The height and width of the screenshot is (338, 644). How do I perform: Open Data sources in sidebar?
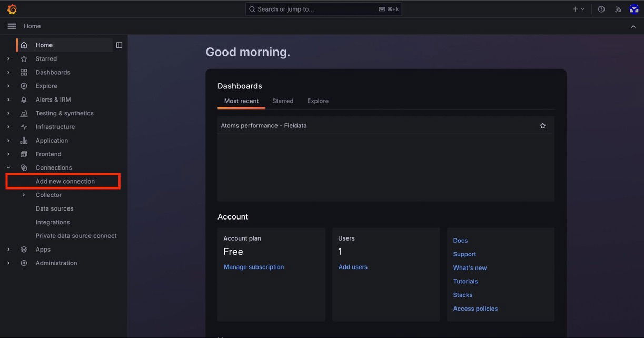54,209
